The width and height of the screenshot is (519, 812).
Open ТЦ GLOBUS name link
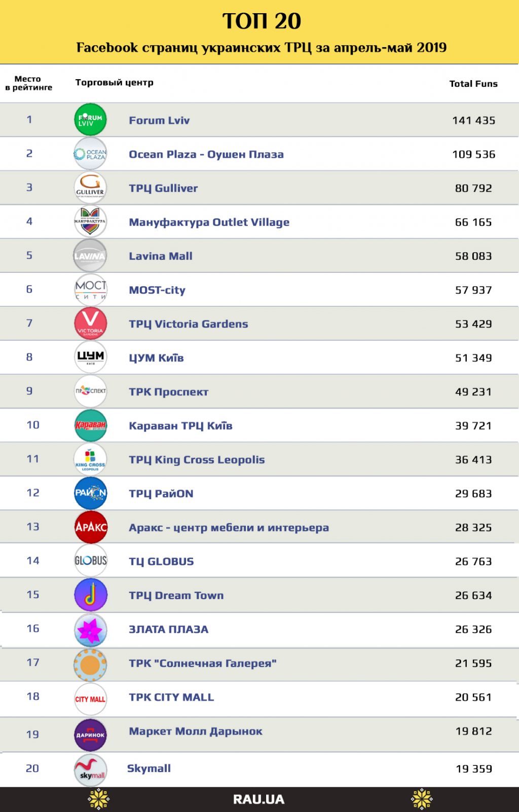161,561
